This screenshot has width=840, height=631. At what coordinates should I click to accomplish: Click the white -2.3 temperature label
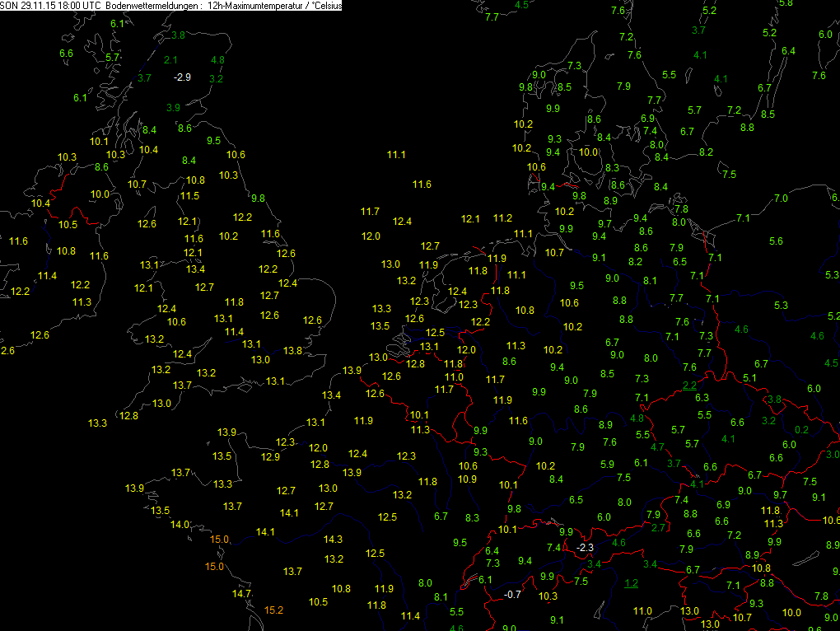[585, 548]
